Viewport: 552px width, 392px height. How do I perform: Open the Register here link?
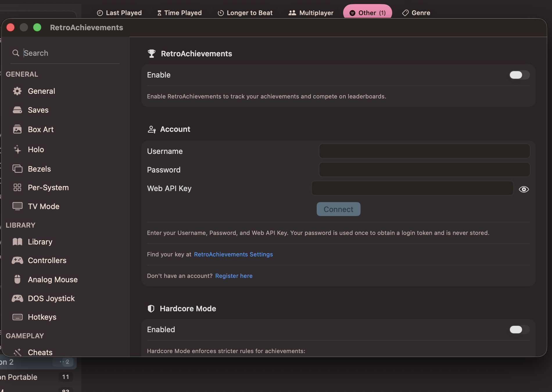(x=234, y=276)
